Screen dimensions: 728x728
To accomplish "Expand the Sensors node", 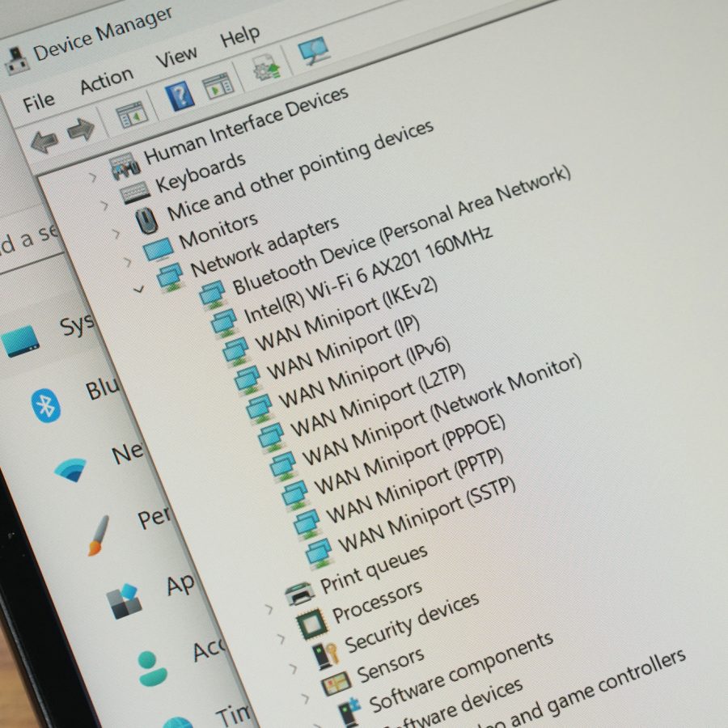I will click(x=305, y=698).
